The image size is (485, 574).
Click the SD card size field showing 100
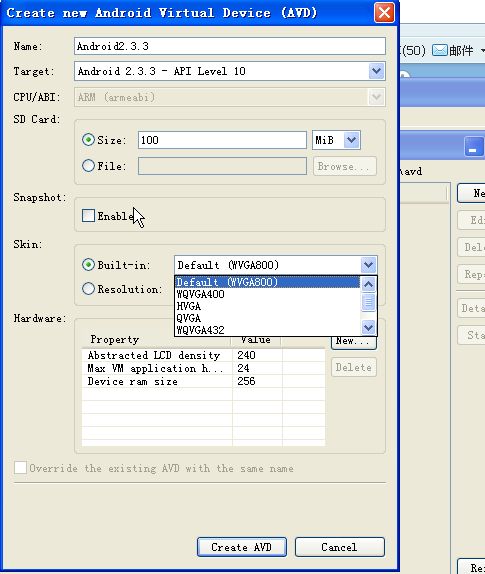[222, 140]
